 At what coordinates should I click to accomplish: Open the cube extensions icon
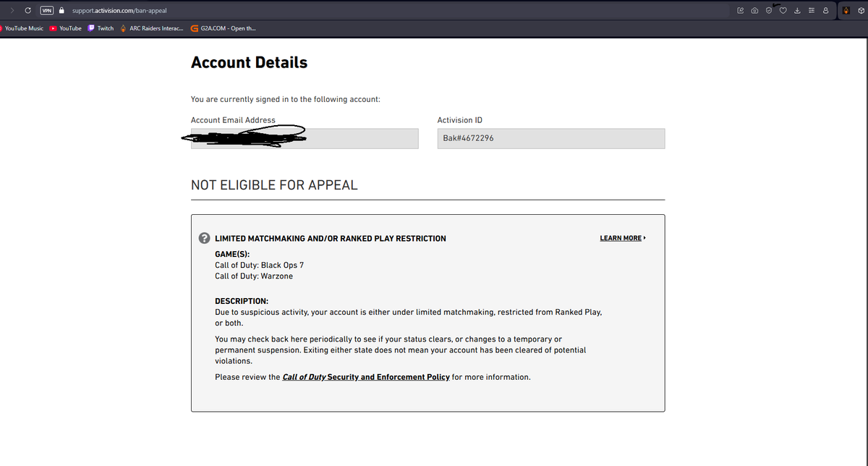pos(861,10)
